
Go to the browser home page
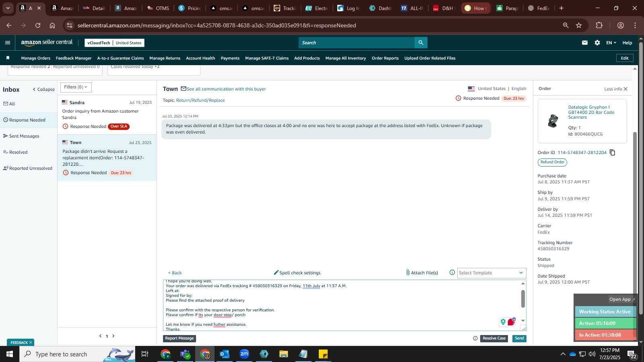(x=52, y=25)
